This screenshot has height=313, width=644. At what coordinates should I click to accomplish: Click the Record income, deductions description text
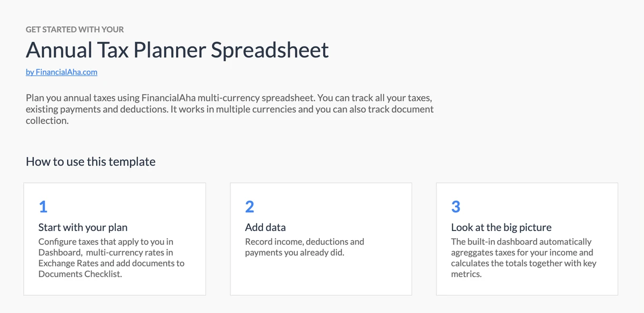click(304, 247)
